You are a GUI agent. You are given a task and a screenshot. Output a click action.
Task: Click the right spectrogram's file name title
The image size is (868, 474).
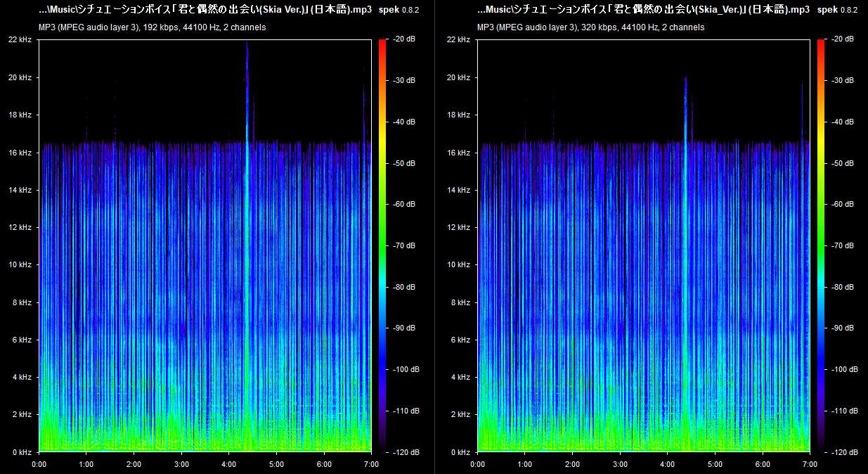click(643, 10)
